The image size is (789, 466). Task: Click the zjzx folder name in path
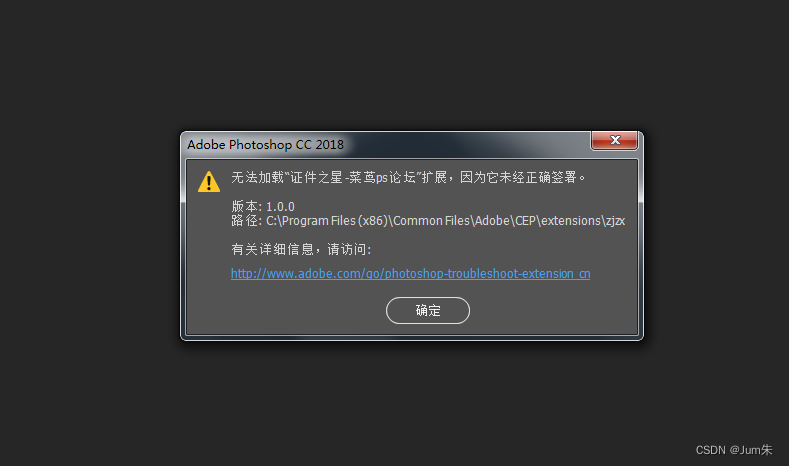615,221
